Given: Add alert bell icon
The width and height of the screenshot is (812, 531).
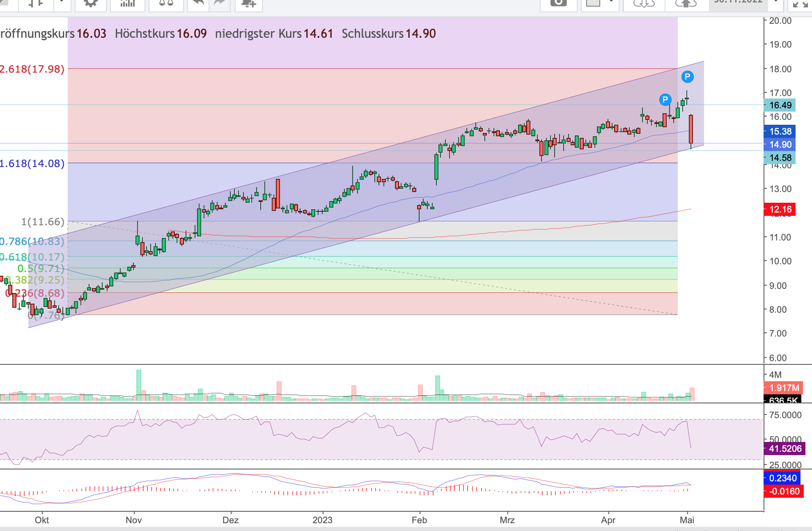Looking at the screenshot, I should pos(248,3).
